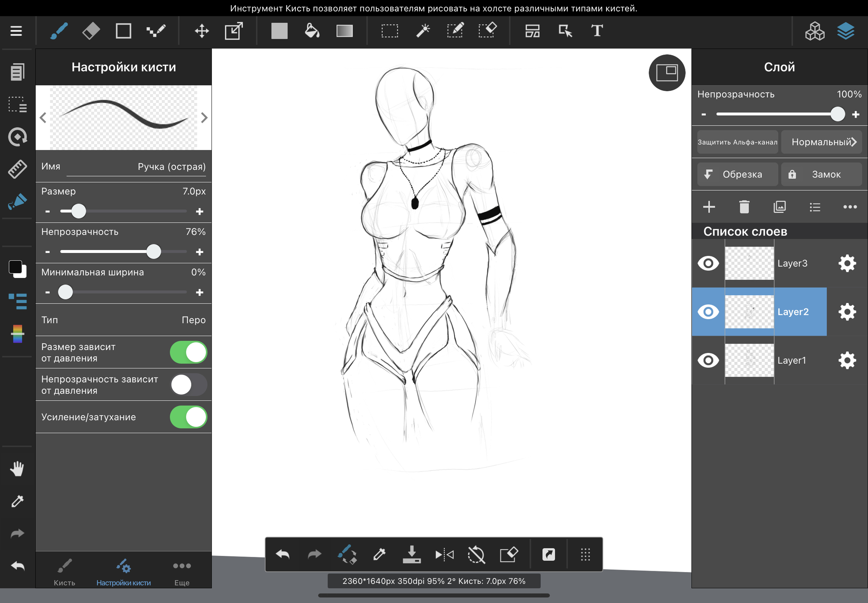Select the Bucket fill tool
Viewport: 868px width, 603px height.
(x=312, y=31)
